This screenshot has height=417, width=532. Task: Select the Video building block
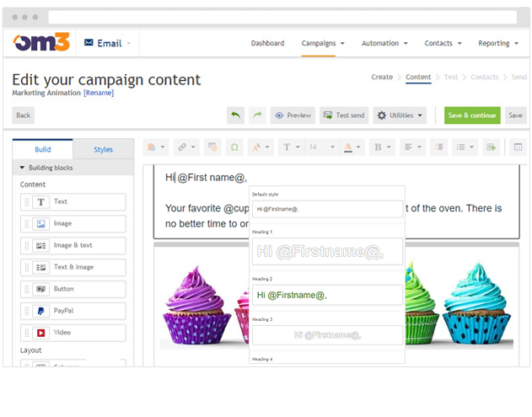tap(73, 333)
